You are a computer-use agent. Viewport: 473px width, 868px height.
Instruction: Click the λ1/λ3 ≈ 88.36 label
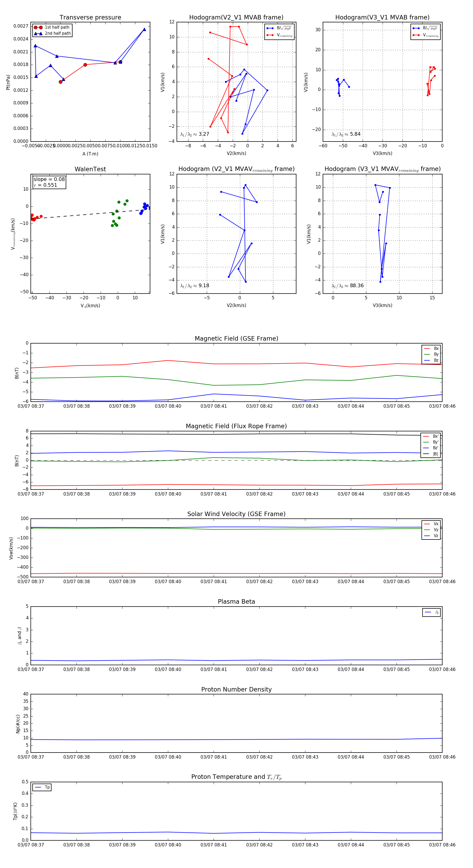click(x=348, y=286)
